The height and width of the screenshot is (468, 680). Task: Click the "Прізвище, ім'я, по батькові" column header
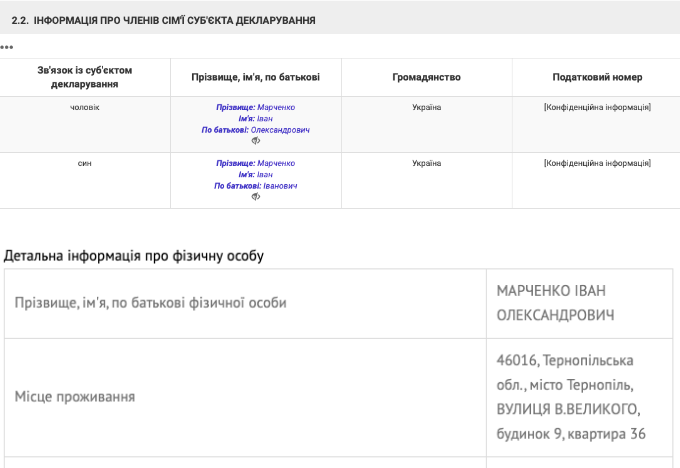(256, 77)
